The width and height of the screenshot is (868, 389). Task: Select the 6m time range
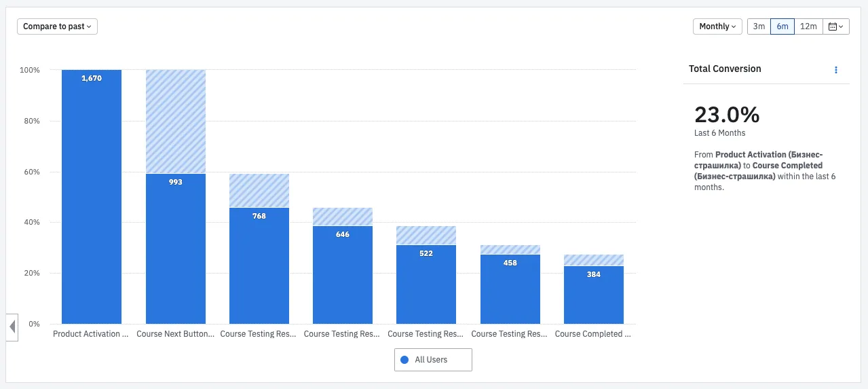click(782, 26)
